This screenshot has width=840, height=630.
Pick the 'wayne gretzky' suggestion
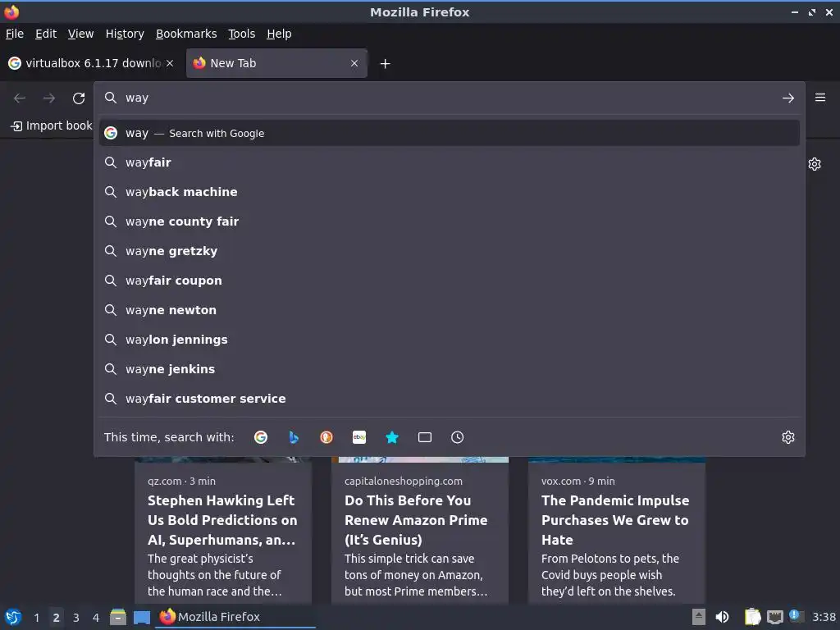point(450,251)
